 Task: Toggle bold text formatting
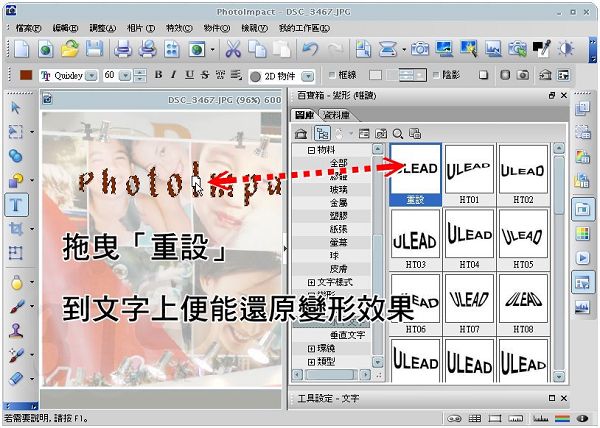click(x=158, y=75)
